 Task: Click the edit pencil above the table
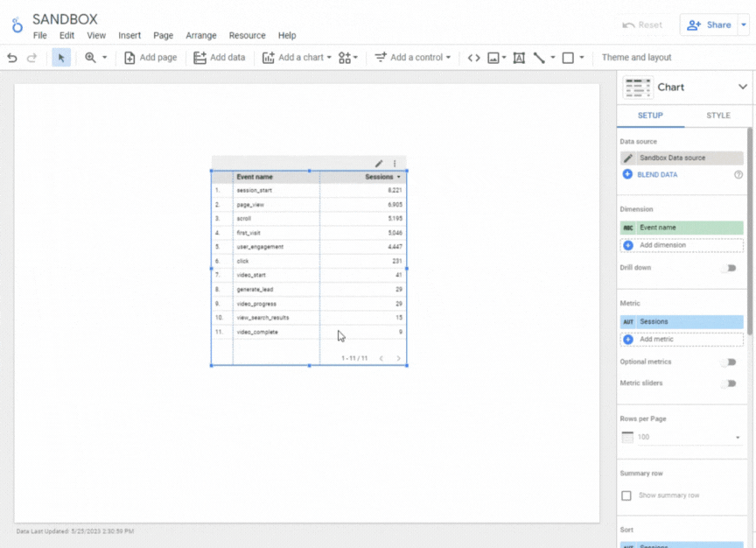click(379, 164)
